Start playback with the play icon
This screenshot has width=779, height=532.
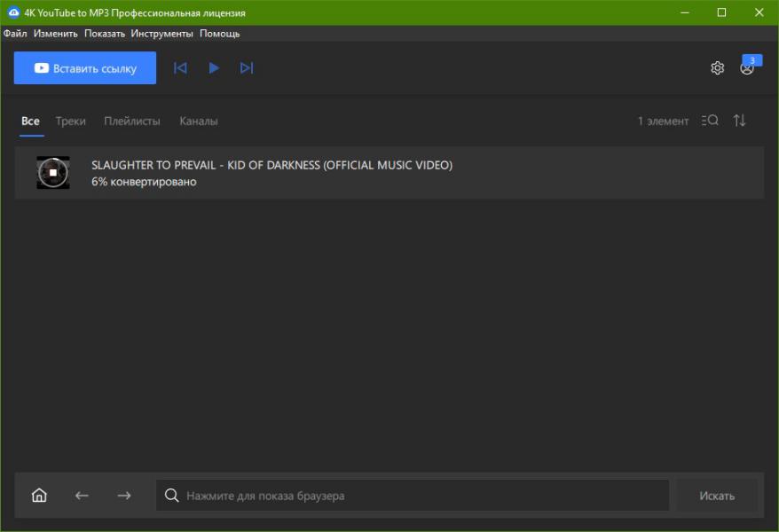click(214, 68)
